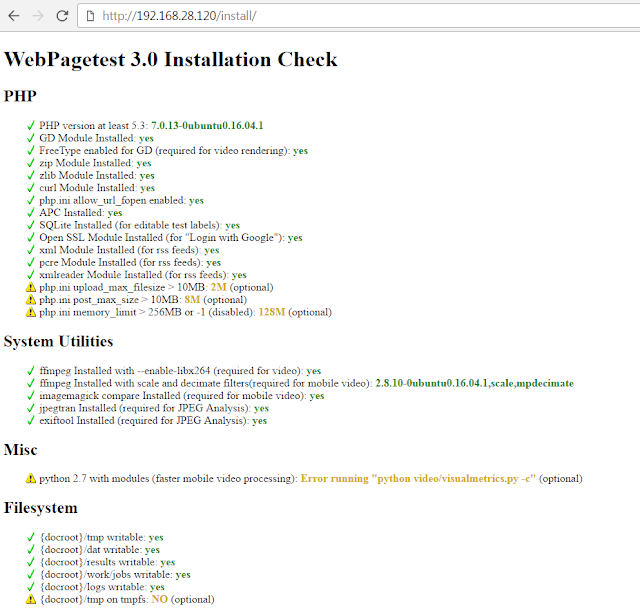The height and width of the screenshot is (611, 640).
Task: Click the checkmark next to APC Installed
Action: [x=31, y=213]
